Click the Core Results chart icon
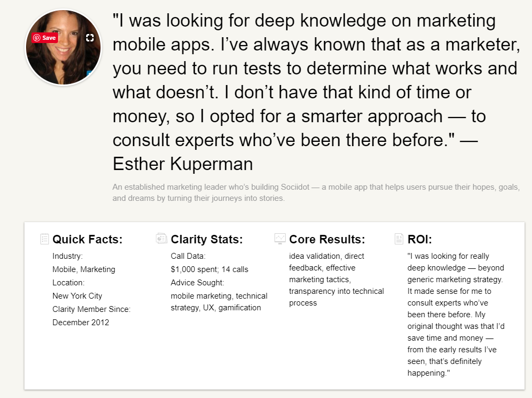Image resolution: width=532 pixels, height=398 pixels. tap(280, 239)
